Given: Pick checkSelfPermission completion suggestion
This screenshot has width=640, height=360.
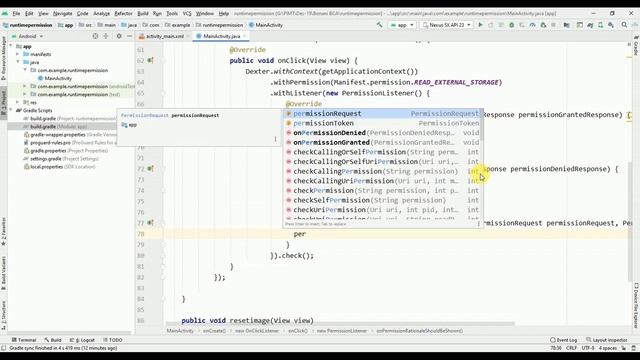Looking at the screenshot, I should click(x=382, y=200).
